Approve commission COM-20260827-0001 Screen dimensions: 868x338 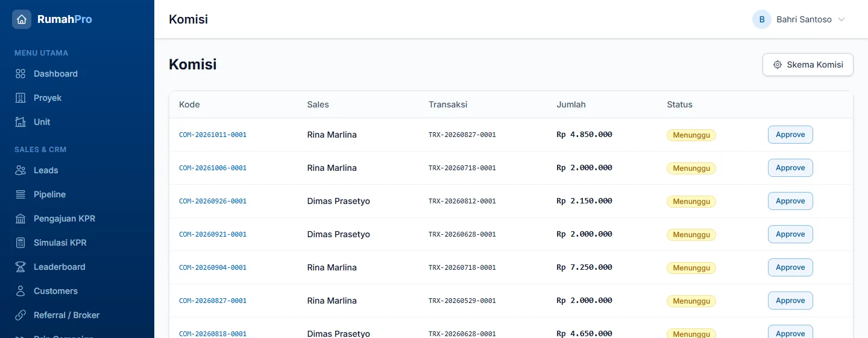point(790,301)
